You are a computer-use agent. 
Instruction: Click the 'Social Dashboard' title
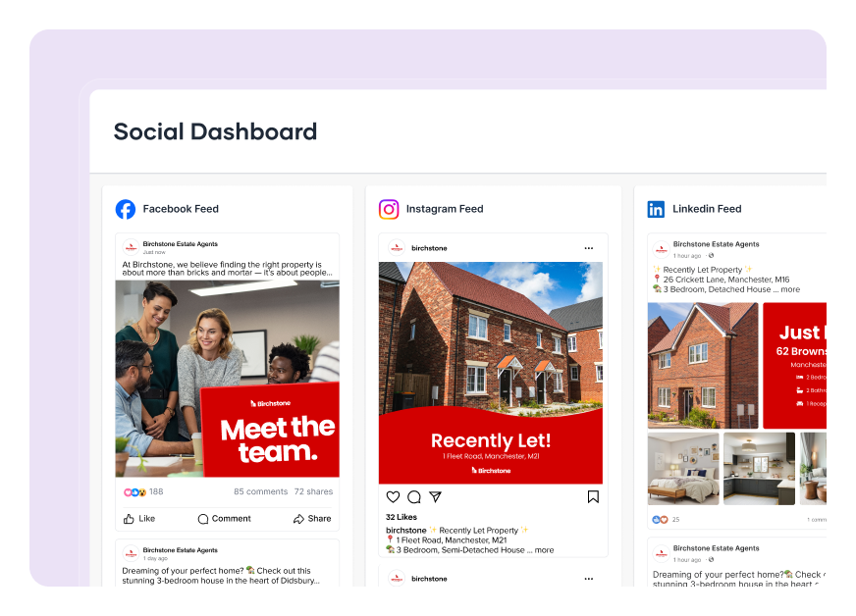click(215, 131)
